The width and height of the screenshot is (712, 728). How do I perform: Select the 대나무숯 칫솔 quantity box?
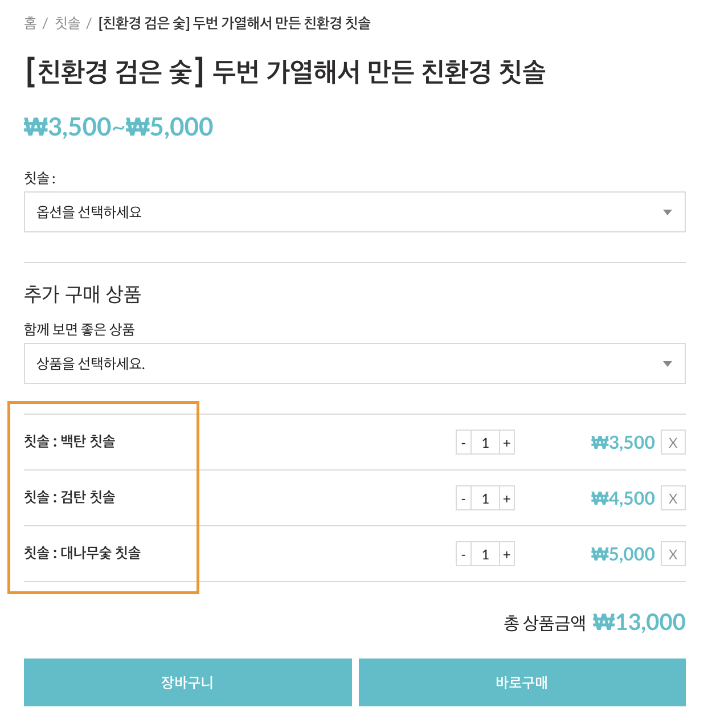pos(485,554)
